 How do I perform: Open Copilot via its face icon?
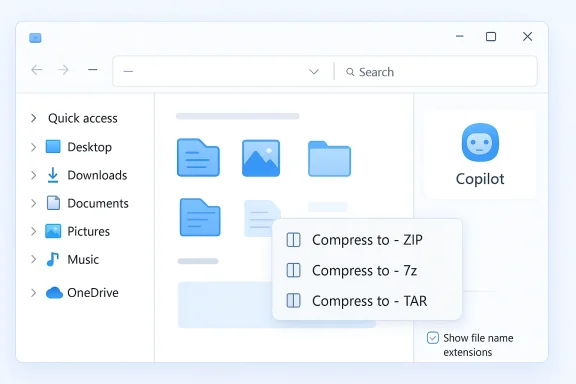[480, 143]
